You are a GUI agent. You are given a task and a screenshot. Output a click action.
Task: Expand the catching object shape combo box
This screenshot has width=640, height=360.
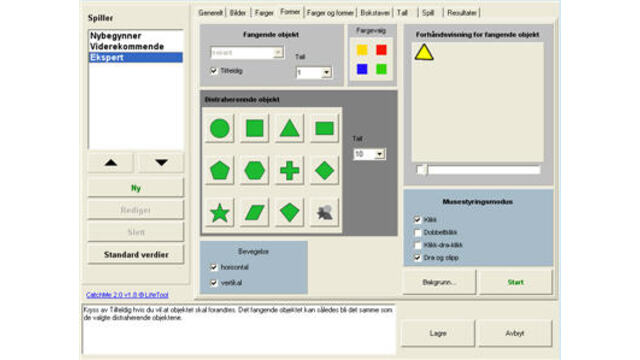pos(278,53)
